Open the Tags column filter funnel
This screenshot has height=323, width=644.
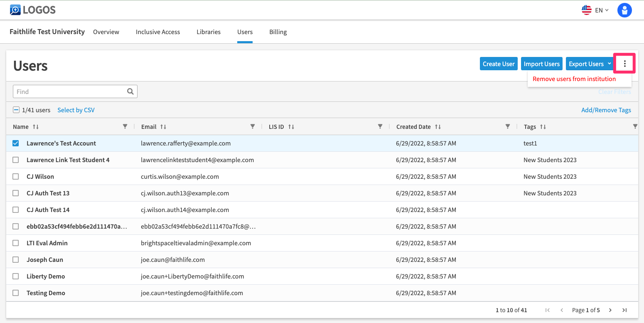635,126
